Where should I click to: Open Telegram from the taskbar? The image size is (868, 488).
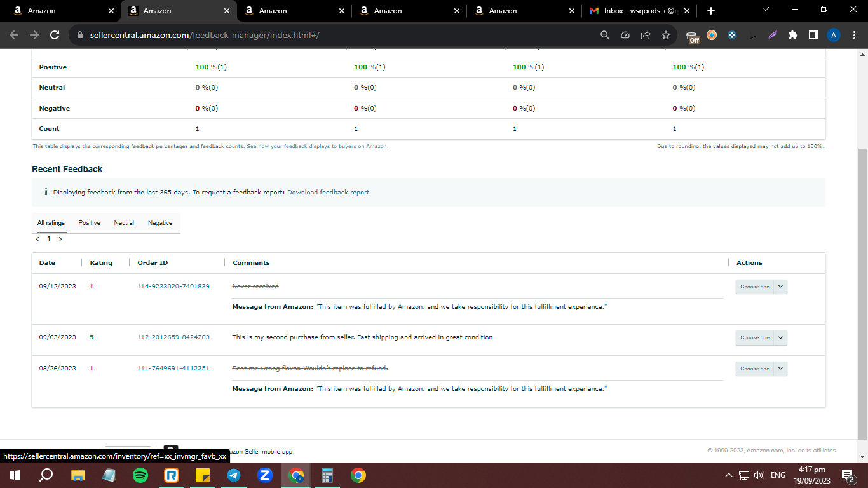pyautogui.click(x=234, y=475)
